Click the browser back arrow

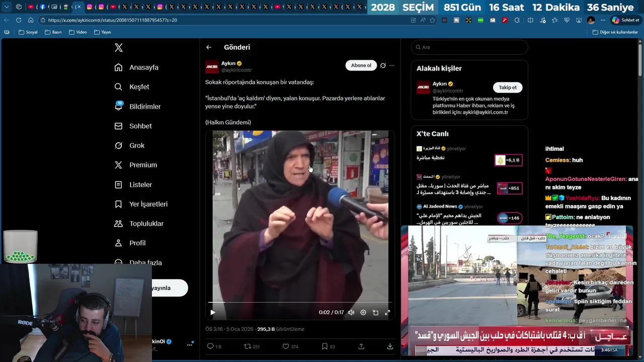click(x=7, y=20)
